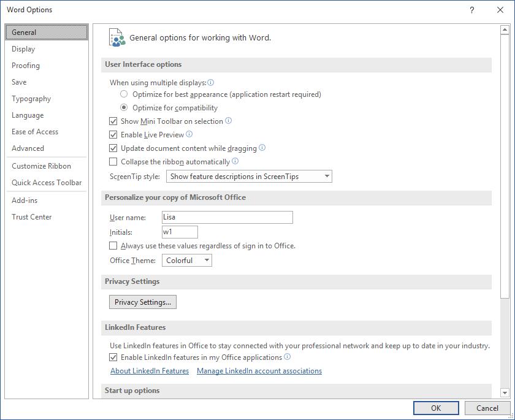515x420 pixels.
Task: Click the scrollbar down arrow
Action: [x=505, y=392]
